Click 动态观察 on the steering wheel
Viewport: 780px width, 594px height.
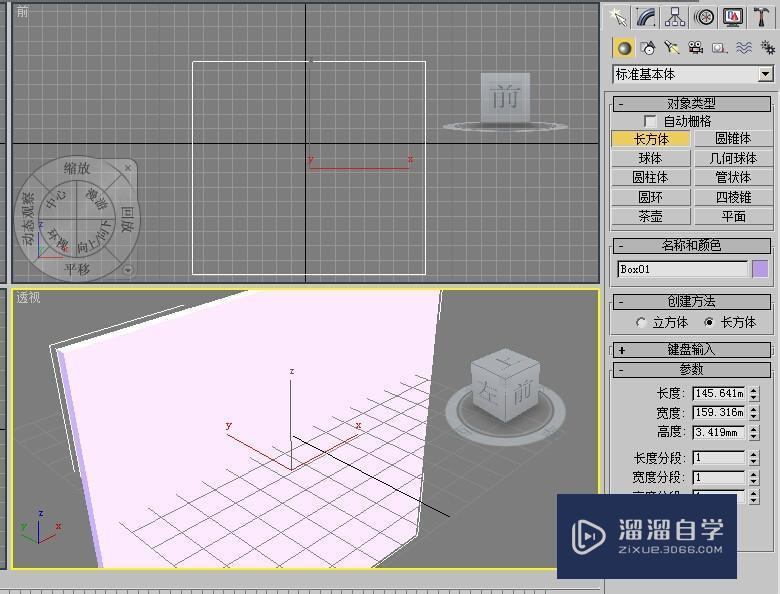[28, 218]
